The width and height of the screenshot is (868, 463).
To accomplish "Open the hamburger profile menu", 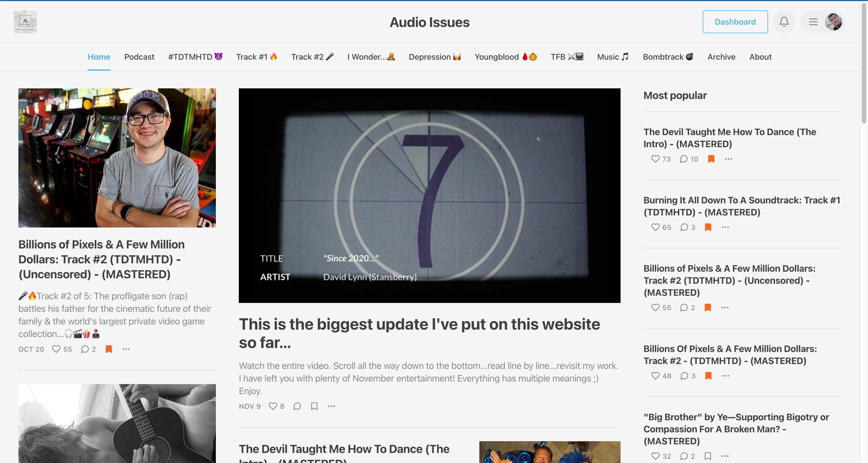I will (813, 22).
